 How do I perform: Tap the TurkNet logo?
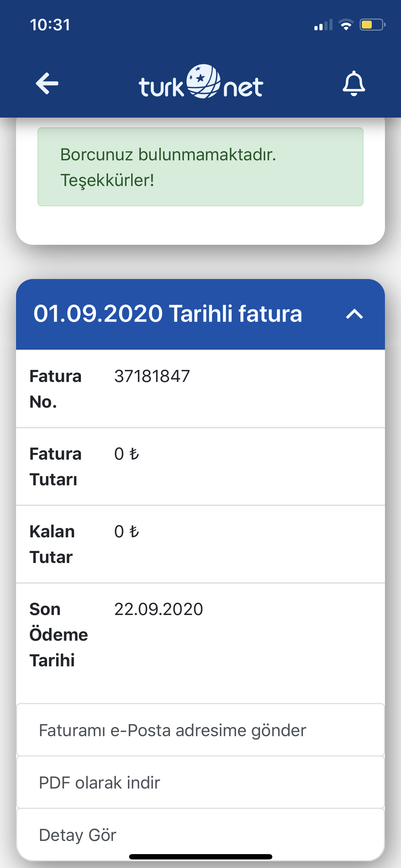201,82
